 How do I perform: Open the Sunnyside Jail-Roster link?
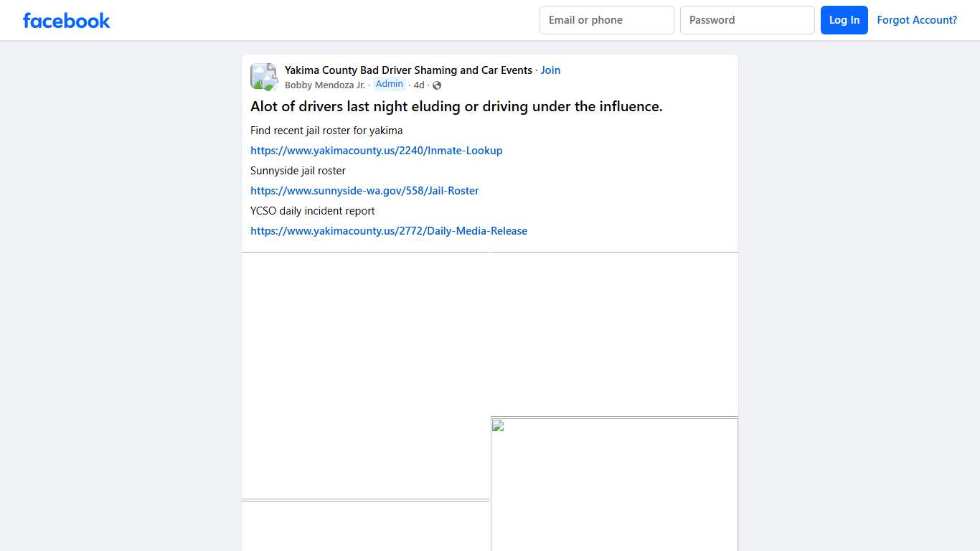click(x=364, y=191)
